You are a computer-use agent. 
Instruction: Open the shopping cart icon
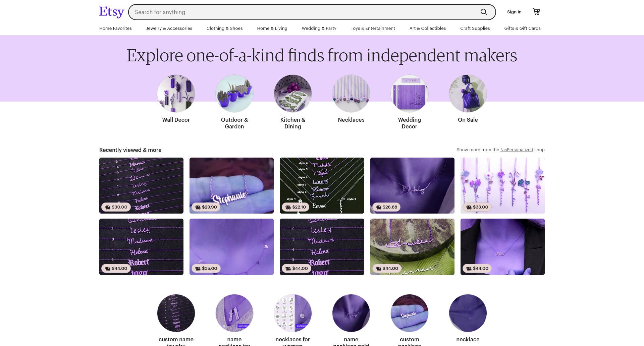tap(536, 12)
